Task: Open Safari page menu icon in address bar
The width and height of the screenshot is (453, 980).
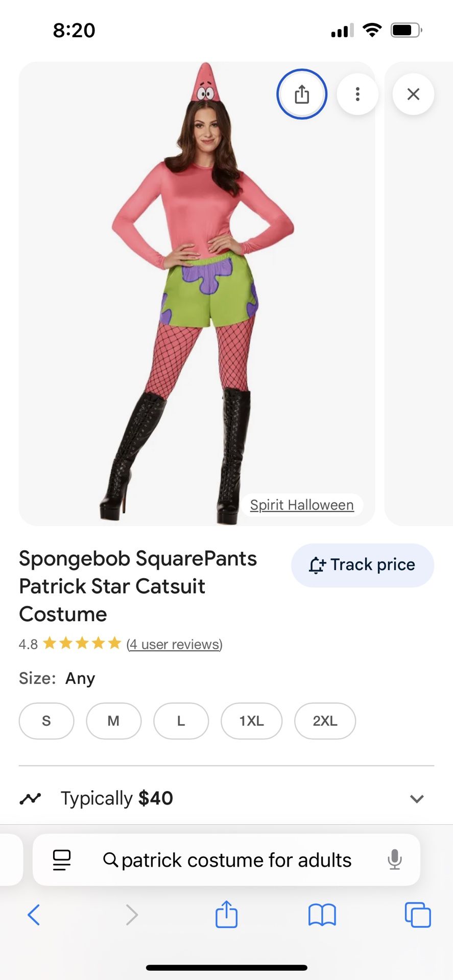Action: [x=62, y=860]
